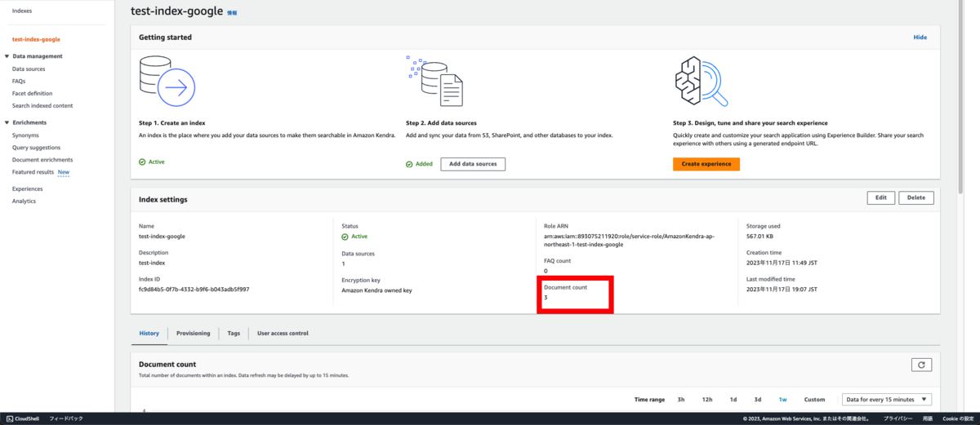Open CloudShell icon in footer
This screenshot has height=425, width=980.
[9, 418]
